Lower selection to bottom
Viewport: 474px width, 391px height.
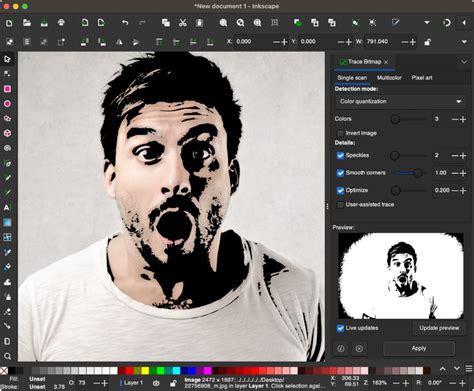210,42
